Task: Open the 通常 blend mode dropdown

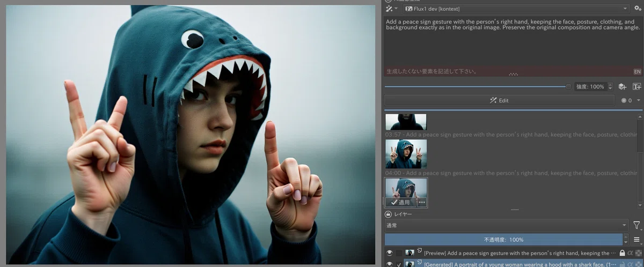Action: (x=506, y=226)
